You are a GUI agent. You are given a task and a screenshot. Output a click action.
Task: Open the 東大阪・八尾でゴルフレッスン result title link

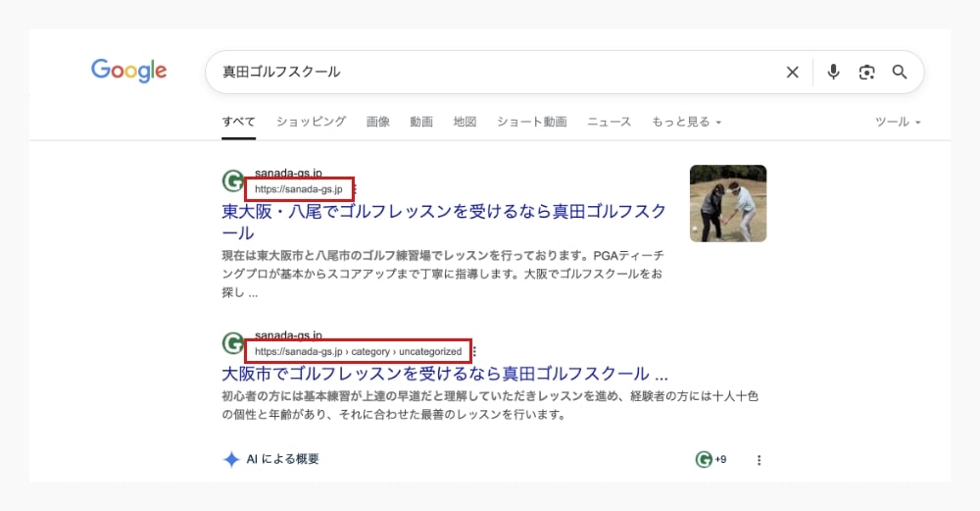coord(444,222)
